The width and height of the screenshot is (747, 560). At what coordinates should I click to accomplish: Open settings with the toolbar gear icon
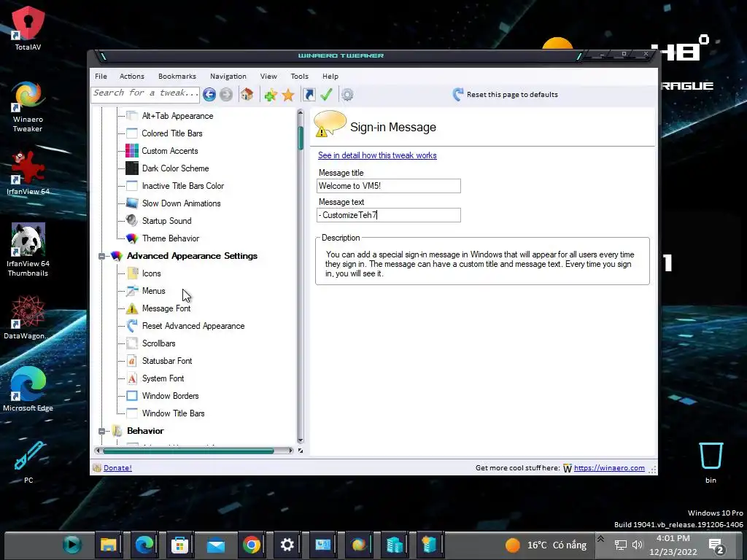347,95
